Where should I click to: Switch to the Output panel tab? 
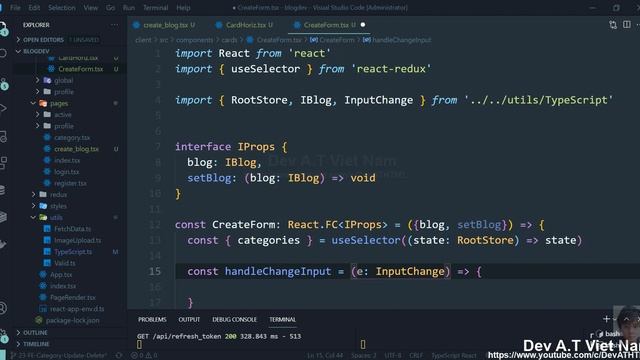coord(189,320)
